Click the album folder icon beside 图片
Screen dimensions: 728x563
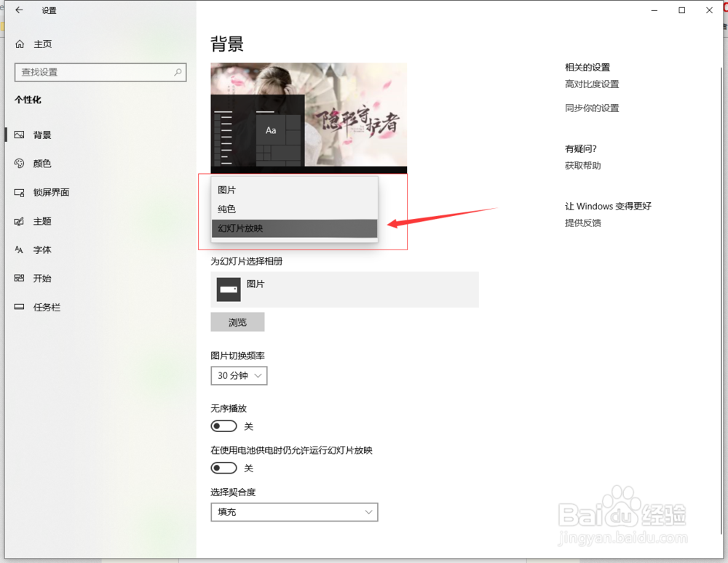click(229, 290)
